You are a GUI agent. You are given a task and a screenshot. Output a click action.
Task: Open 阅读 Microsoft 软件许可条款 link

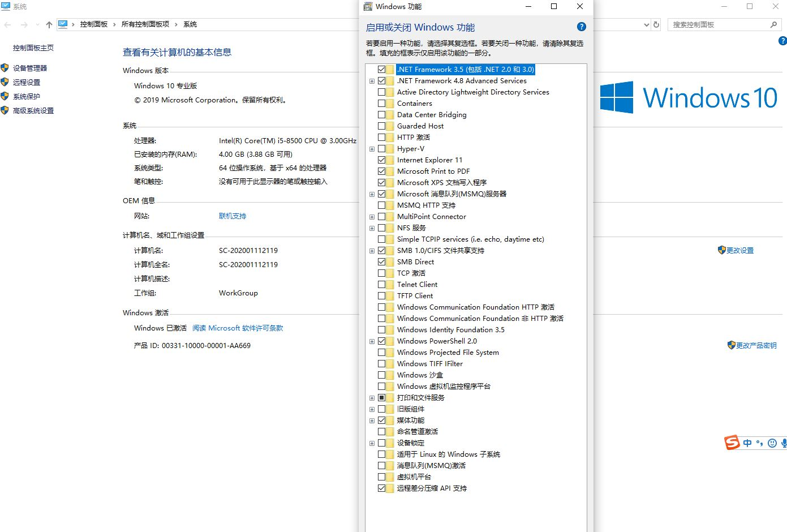coord(238,328)
